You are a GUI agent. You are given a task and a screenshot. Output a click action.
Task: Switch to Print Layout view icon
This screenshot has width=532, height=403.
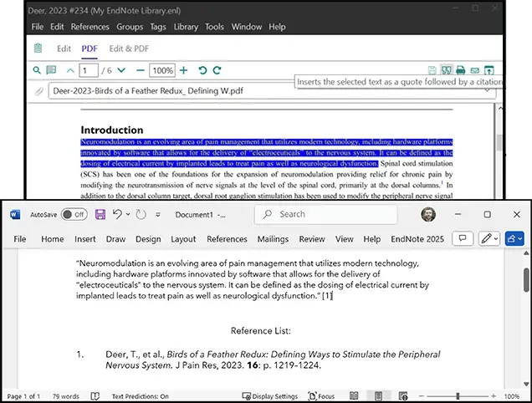378,395
